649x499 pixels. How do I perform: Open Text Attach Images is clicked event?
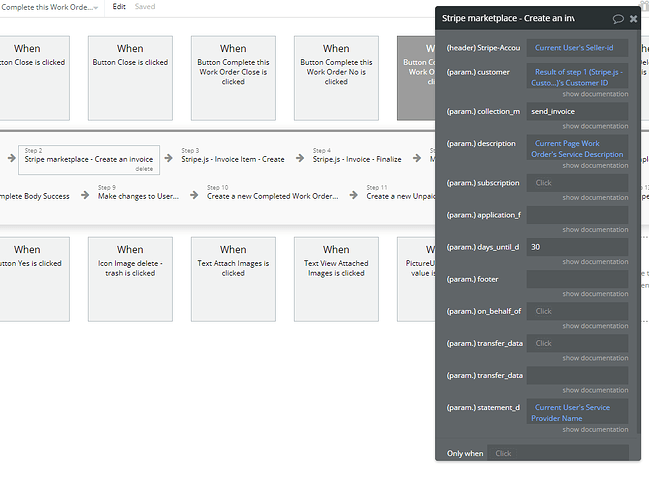point(233,279)
